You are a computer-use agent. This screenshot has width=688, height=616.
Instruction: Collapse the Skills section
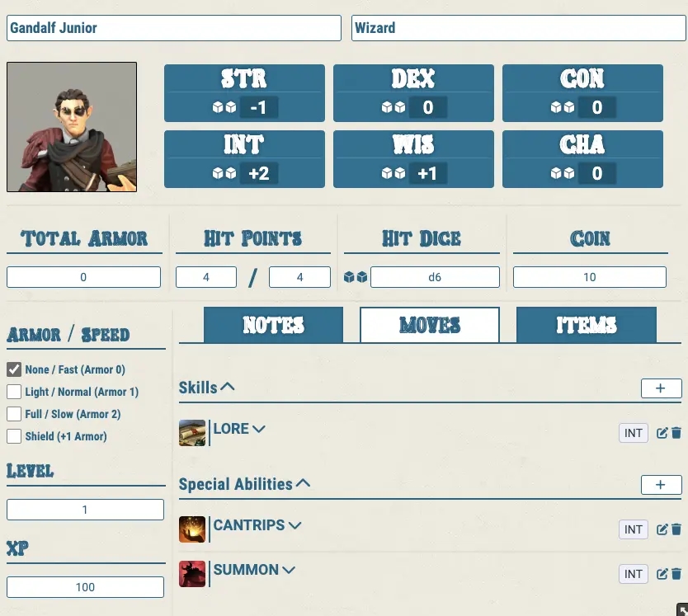click(x=229, y=387)
